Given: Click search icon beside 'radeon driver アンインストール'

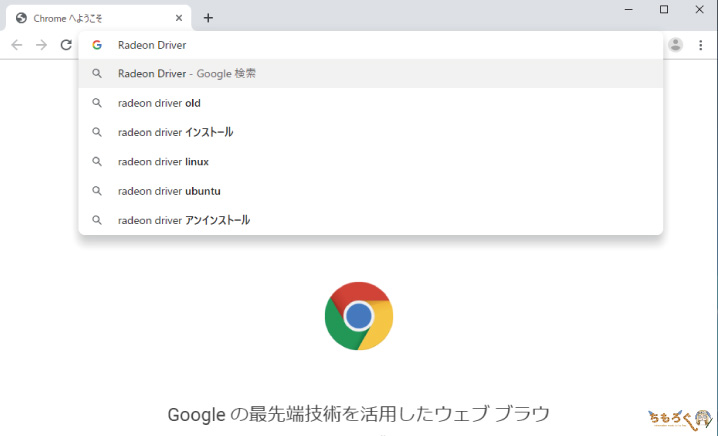Looking at the screenshot, I should [x=97, y=220].
